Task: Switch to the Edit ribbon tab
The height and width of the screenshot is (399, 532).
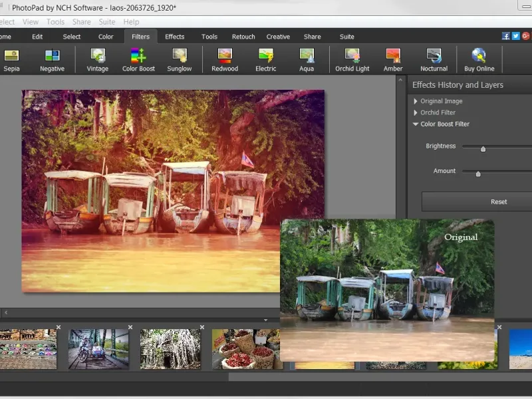Action: (37, 37)
